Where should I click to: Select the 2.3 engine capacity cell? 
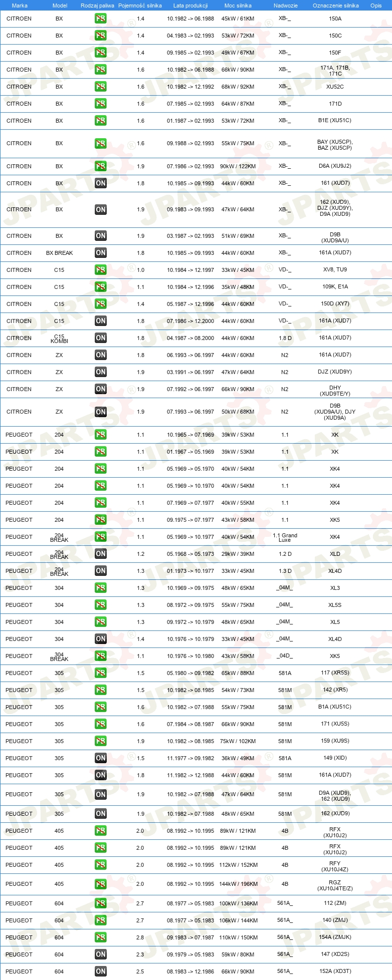click(140, 954)
